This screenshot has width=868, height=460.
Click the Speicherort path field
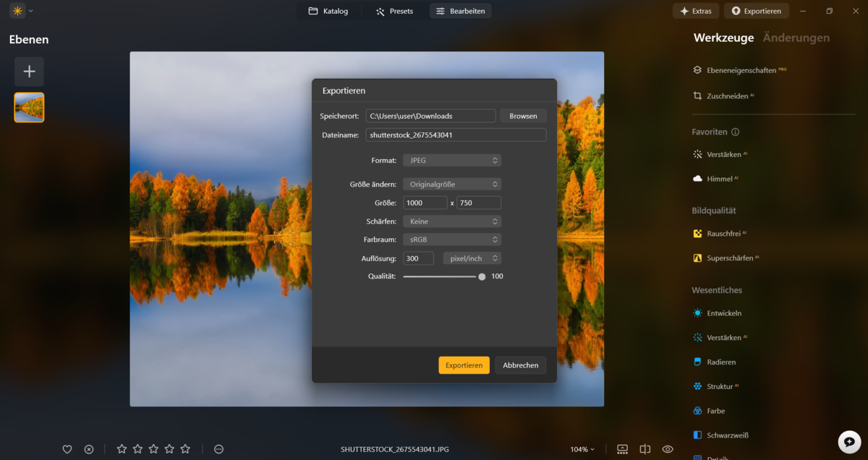point(430,116)
